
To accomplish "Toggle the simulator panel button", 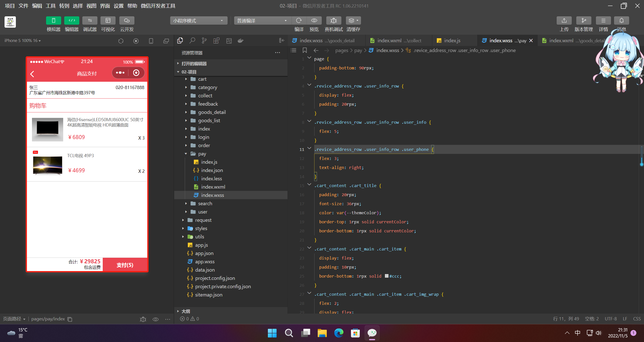I will 53,21.
